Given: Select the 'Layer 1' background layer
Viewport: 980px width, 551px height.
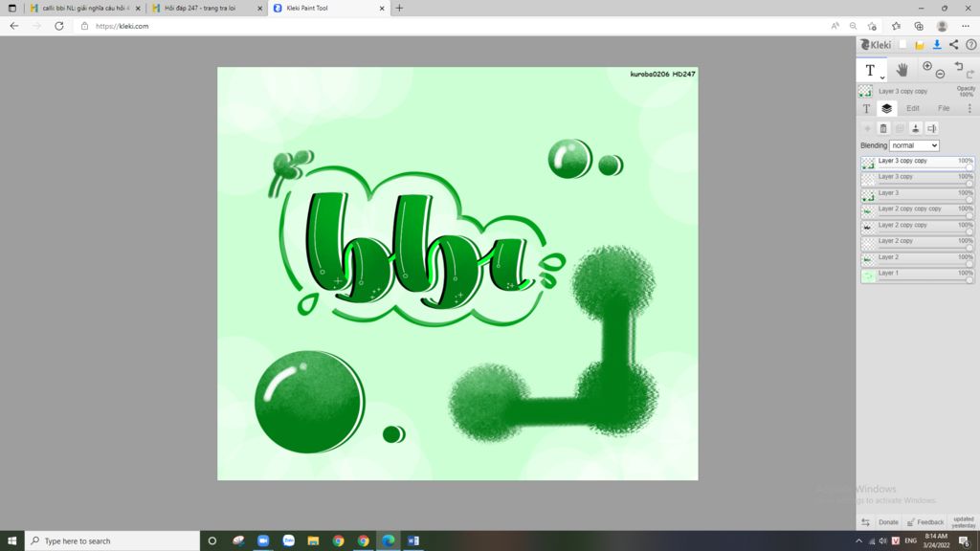Looking at the screenshot, I should coord(918,275).
